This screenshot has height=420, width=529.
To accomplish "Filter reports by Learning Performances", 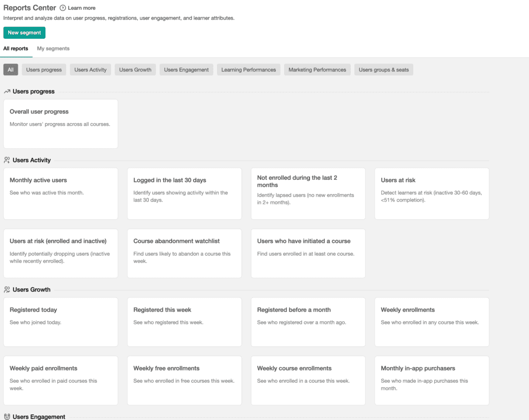I will coord(248,70).
